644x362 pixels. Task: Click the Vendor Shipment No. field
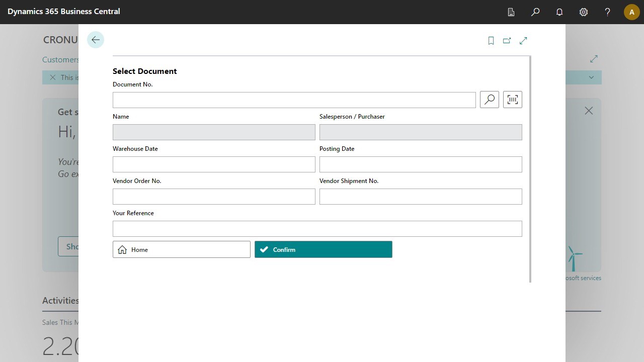point(421,196)
